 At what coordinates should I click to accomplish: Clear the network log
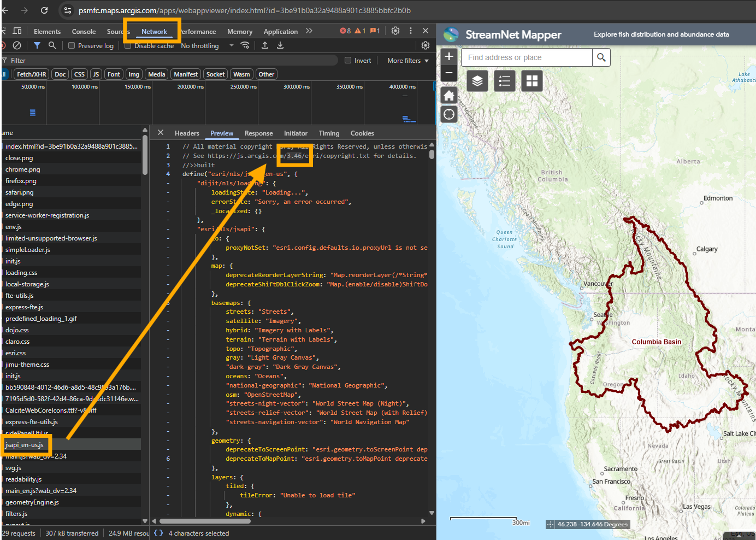tap(17, 45)
